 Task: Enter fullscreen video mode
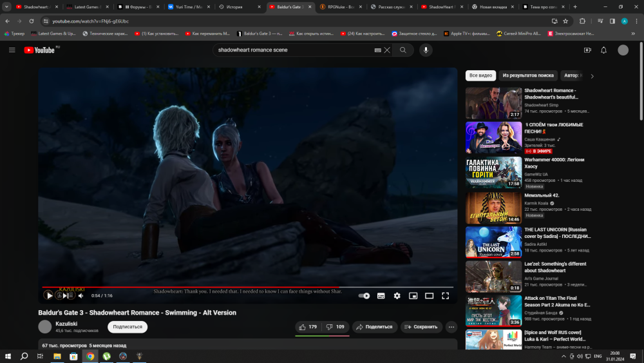(445, 296)
